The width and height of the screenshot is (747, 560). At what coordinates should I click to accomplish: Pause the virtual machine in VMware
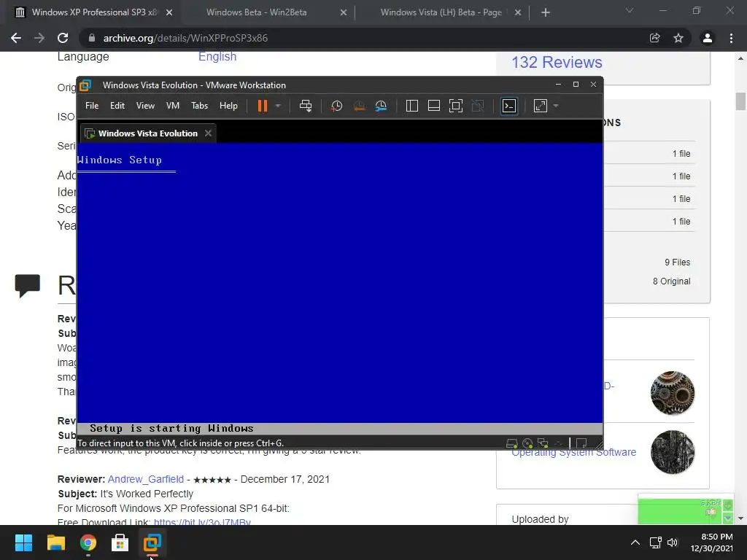click(263, 106)
